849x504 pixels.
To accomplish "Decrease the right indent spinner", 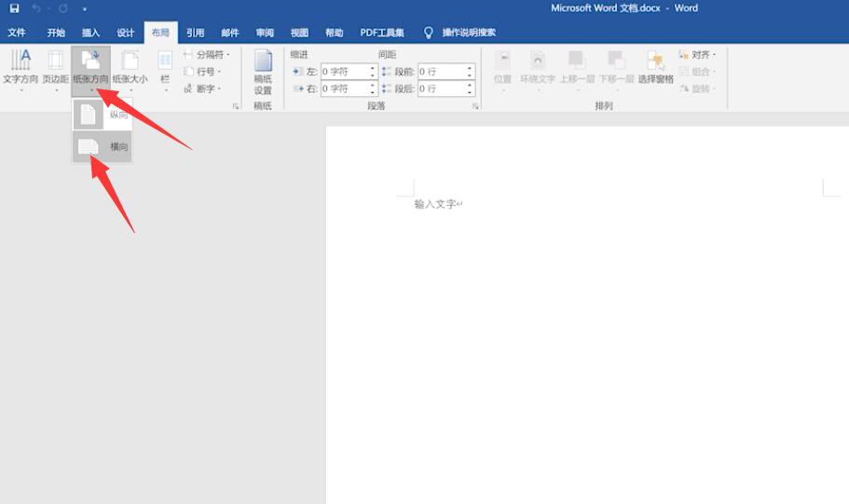I will click(373, 92).
